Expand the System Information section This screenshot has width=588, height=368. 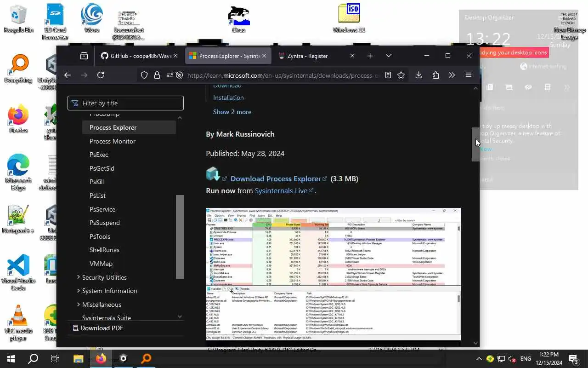[109, 291]
